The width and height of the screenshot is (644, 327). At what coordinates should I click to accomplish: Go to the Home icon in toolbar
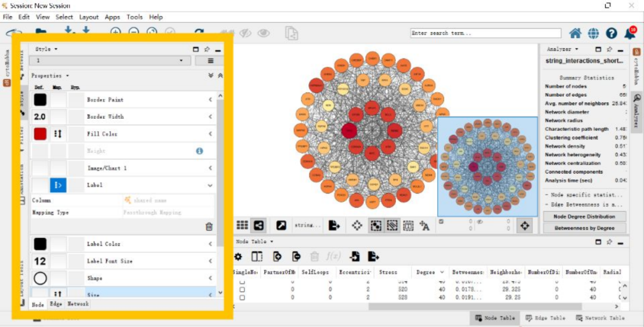pos(575,33)
